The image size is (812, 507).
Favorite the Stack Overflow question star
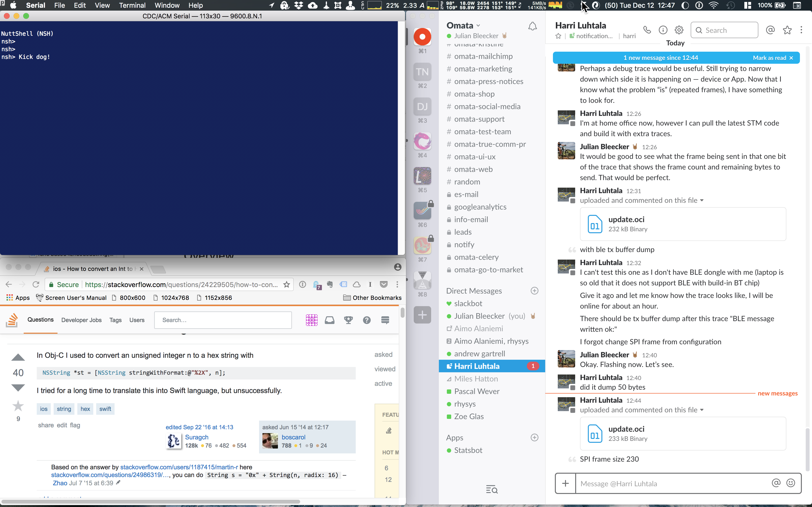point(18,406)
